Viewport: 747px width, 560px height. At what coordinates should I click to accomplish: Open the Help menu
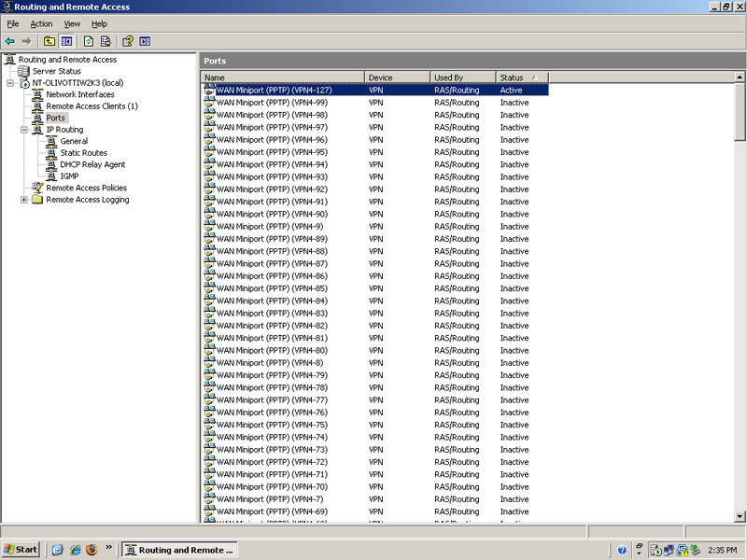click(x=99, y=24)
